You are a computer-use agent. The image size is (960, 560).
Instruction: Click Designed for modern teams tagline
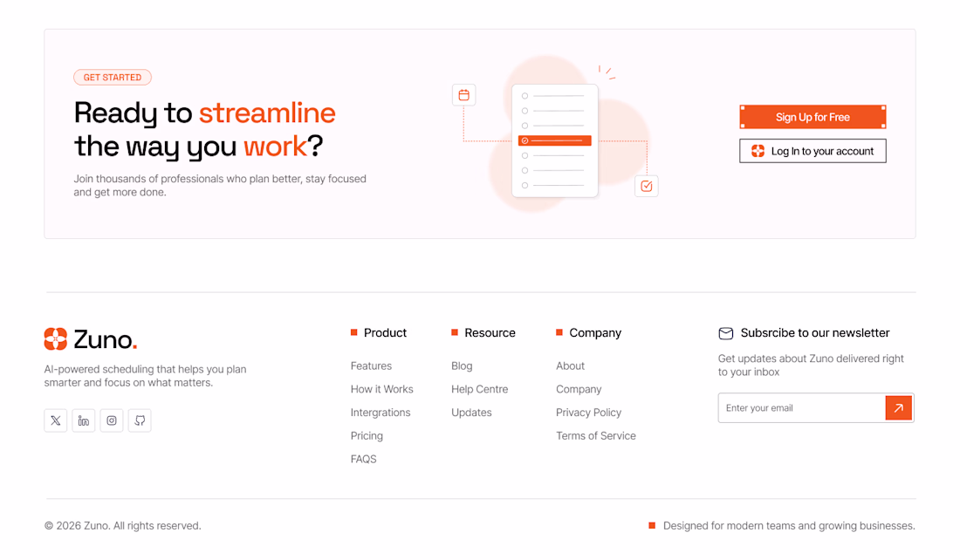(x=789, y=526)
